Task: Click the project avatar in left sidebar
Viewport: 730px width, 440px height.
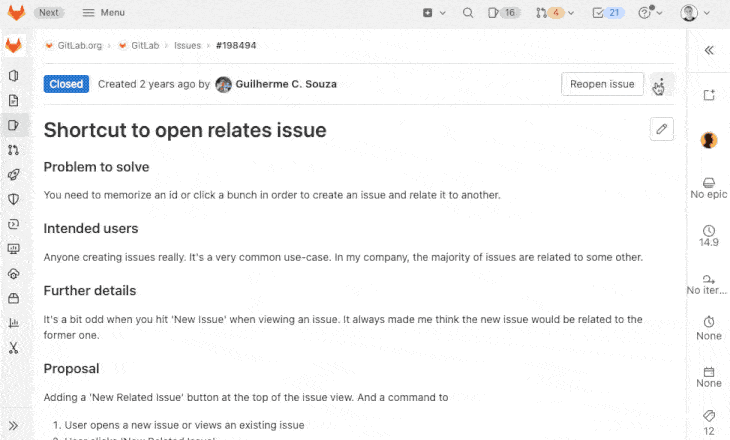Action: pos(14,46)
